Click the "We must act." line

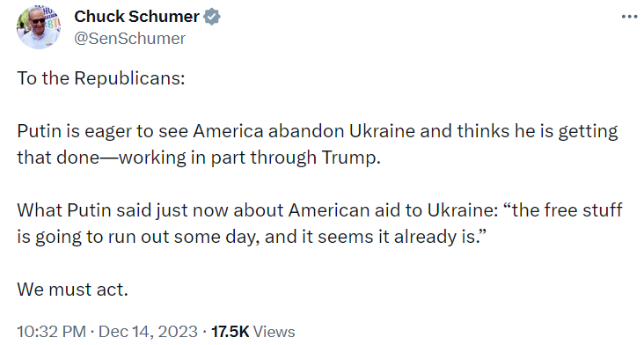(73, 290)
